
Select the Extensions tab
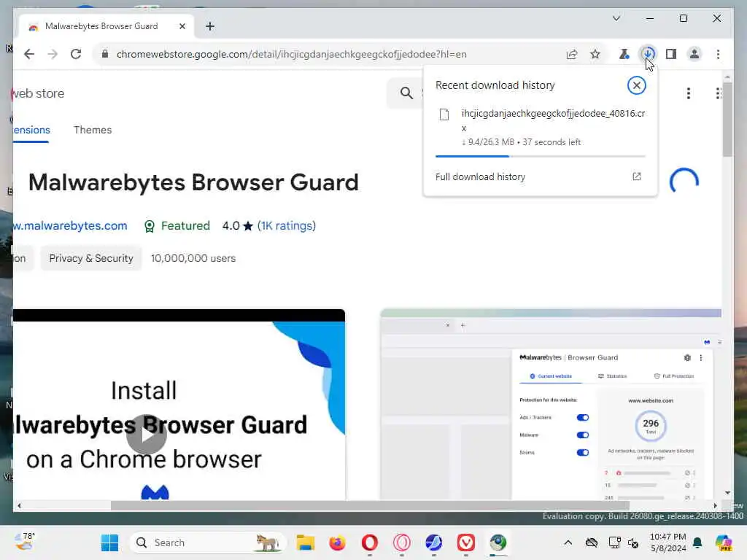point(31,130)
